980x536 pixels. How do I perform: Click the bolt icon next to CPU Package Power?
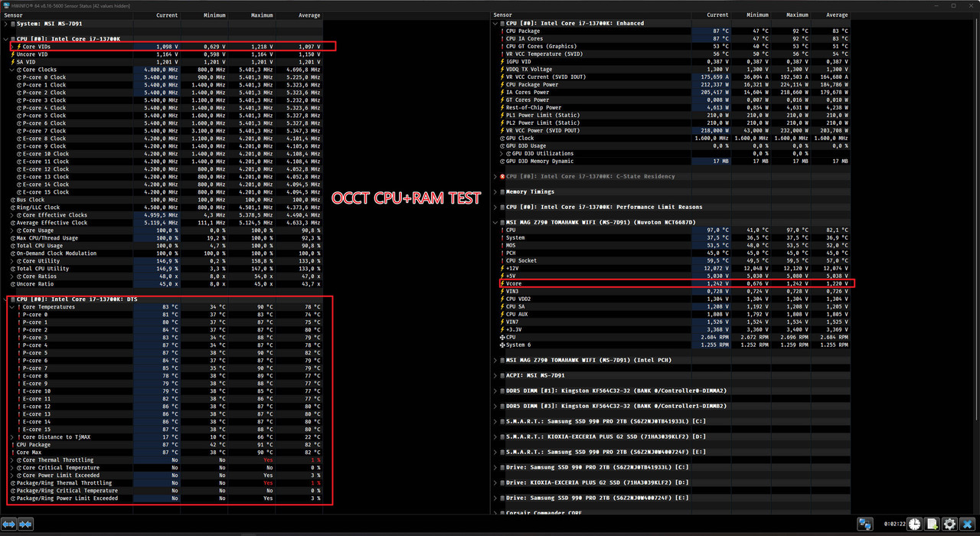coord(503,84)
